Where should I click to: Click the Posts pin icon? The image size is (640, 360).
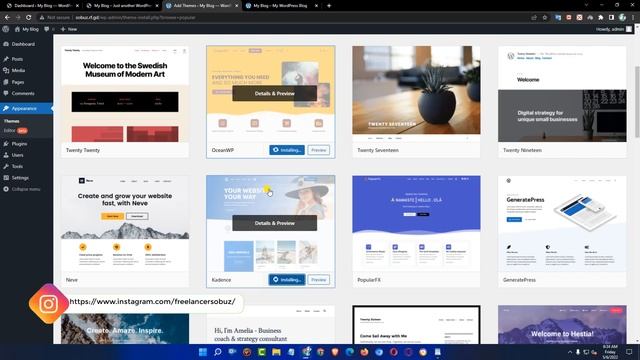coord(6,59)
